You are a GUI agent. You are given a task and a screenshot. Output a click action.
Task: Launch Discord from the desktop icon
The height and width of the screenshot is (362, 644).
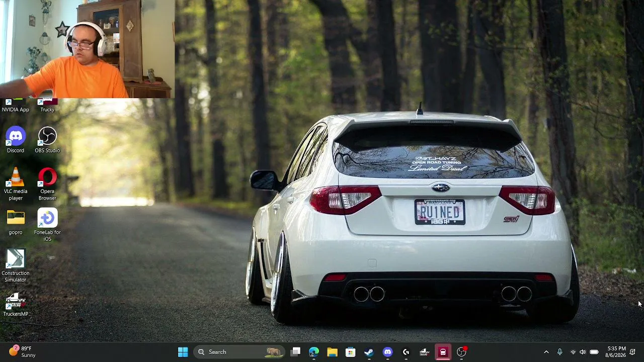pyautogui.click(x=16, y=140)
